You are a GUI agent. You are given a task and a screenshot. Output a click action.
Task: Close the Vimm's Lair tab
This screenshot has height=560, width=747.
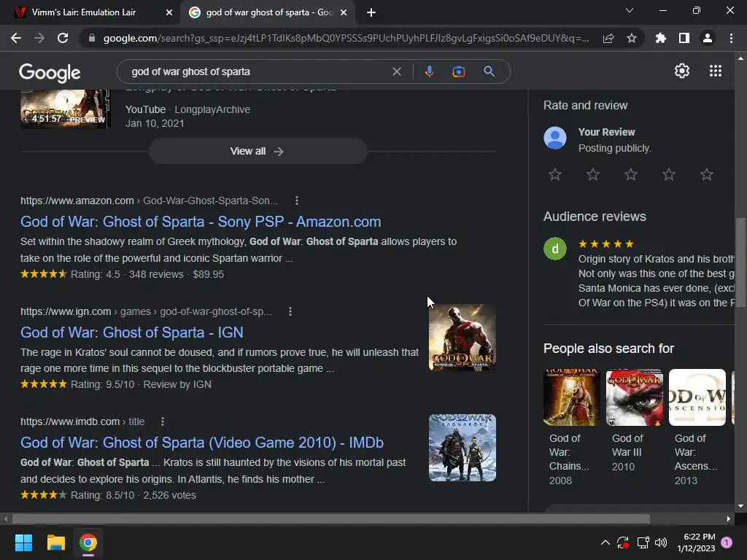click(x=169, y=12)
